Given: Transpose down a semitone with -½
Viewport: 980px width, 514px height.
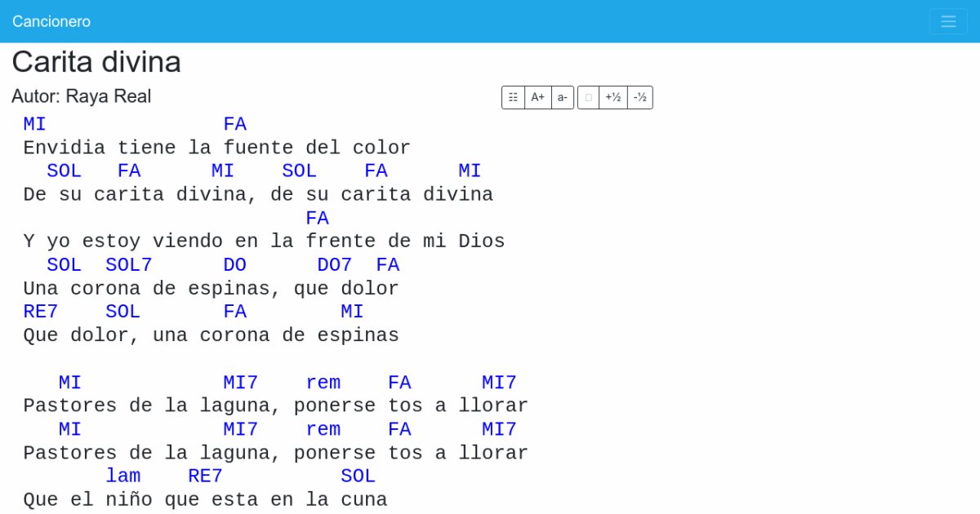Looking at the screenshot, I should [639, 97].
